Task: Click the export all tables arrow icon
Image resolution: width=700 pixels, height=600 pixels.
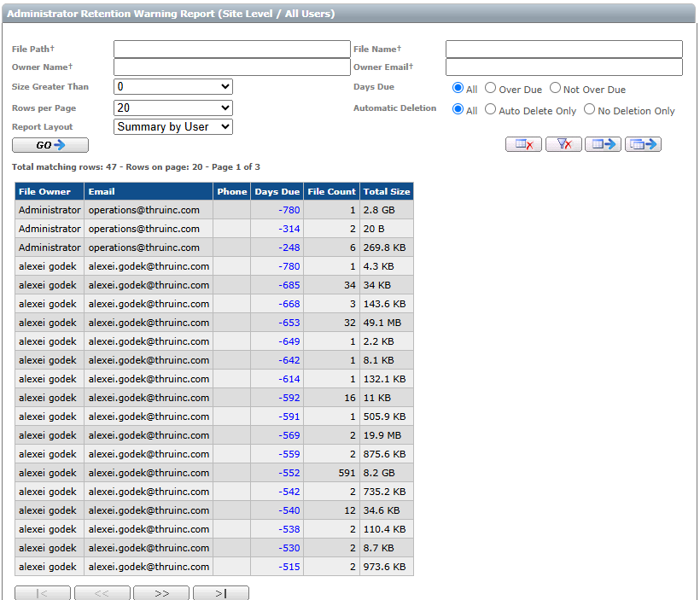Action: (x=643, y=144)
